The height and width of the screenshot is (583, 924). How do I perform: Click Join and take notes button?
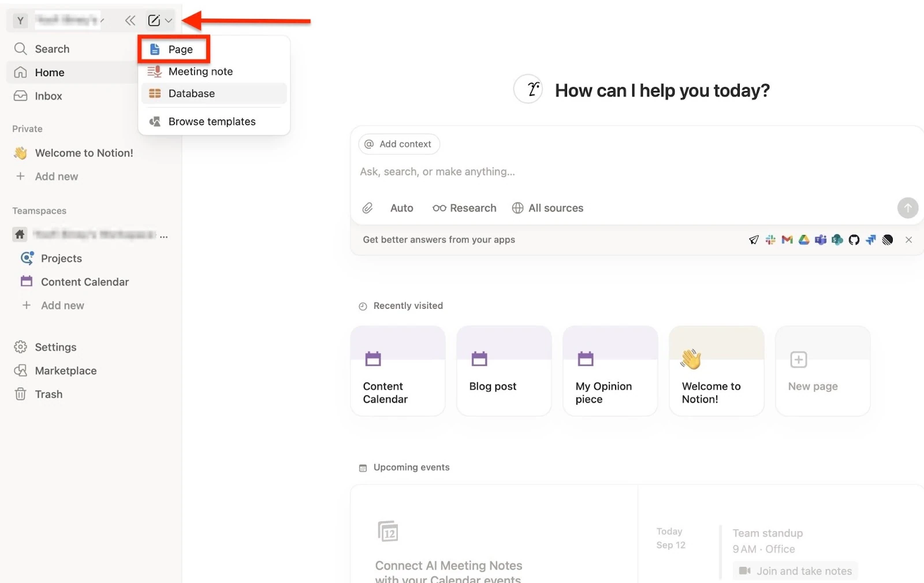tap(795, 571)
